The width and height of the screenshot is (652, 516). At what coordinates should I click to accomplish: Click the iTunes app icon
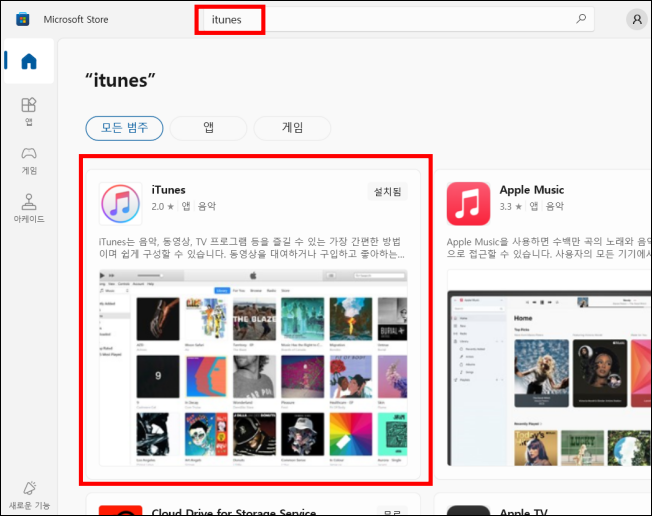(x=121, y=204)
